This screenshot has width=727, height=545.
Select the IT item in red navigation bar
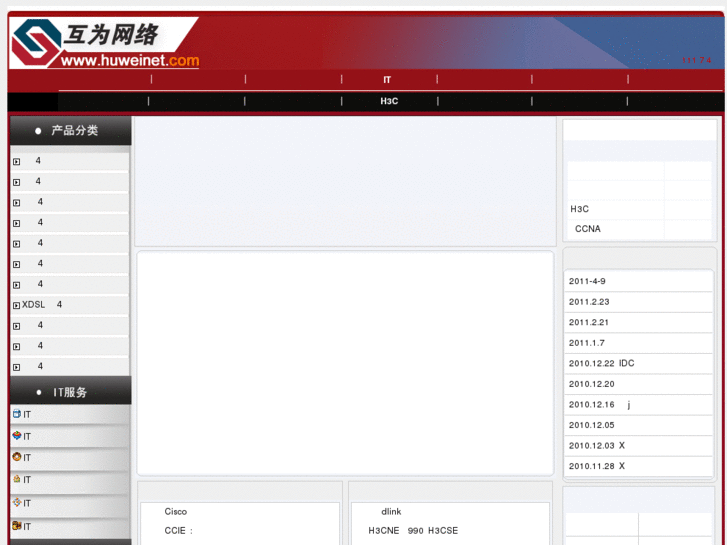387,80
